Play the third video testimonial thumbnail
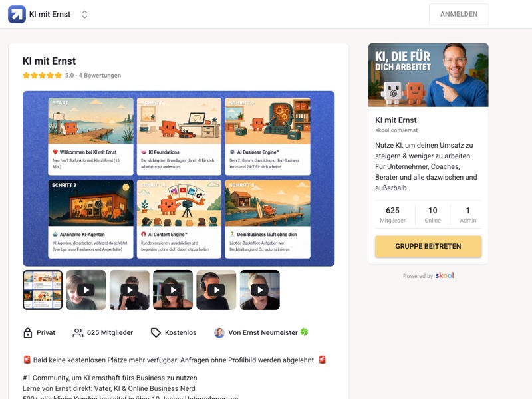The height and width of the screenshot is (399, 532). click(173, 290)
